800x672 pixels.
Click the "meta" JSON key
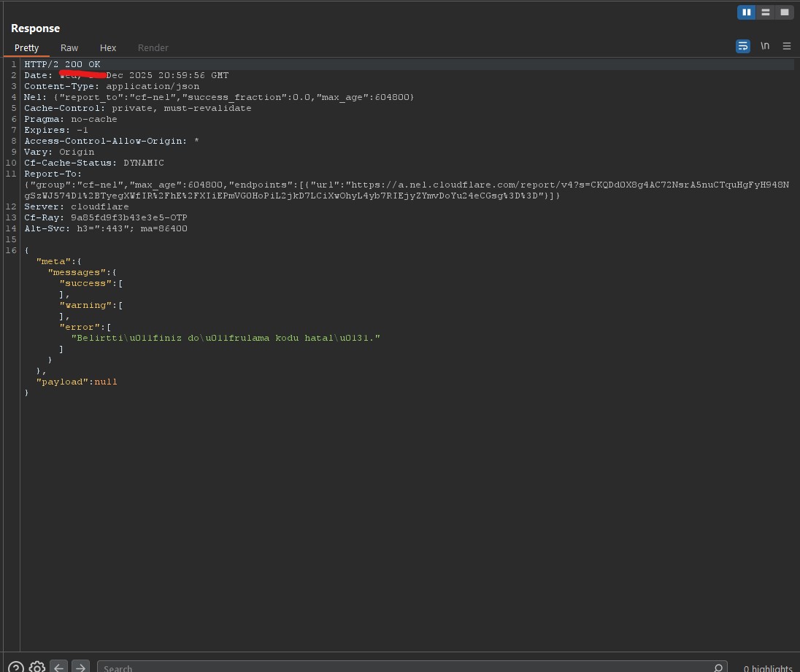click(53, 261)
